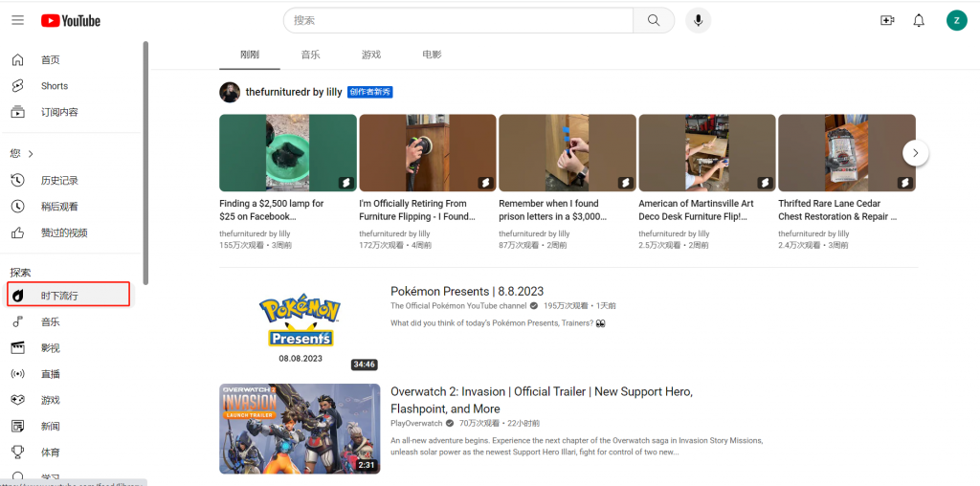Image resolution: width=980 pixels, height=486 pixels.
Task: Open the hamburger guide menu
Action: click(17, 20)
